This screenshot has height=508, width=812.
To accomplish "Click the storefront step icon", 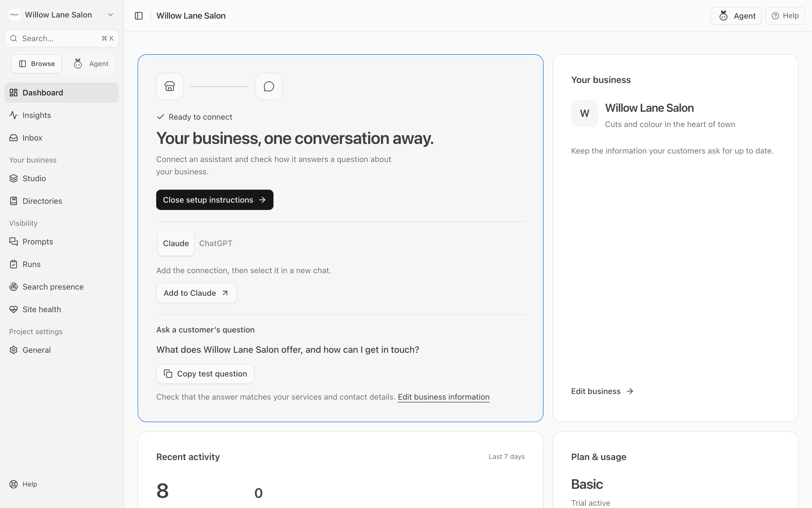I will coord(170,86).
